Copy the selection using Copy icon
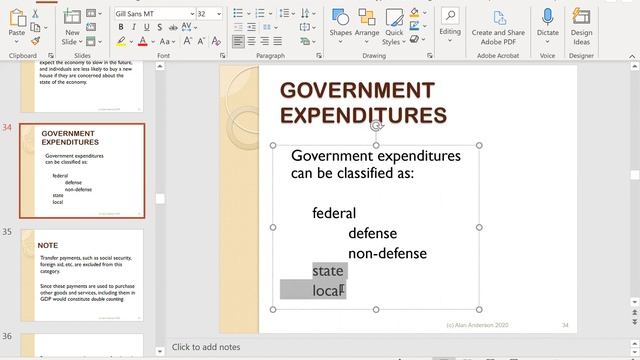 coord(36,27)
